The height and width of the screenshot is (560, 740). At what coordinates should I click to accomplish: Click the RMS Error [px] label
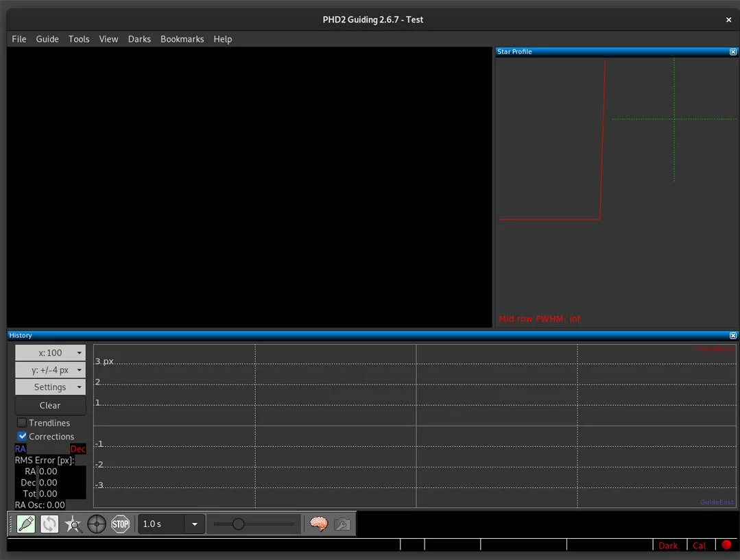click(x=45, y=461)
